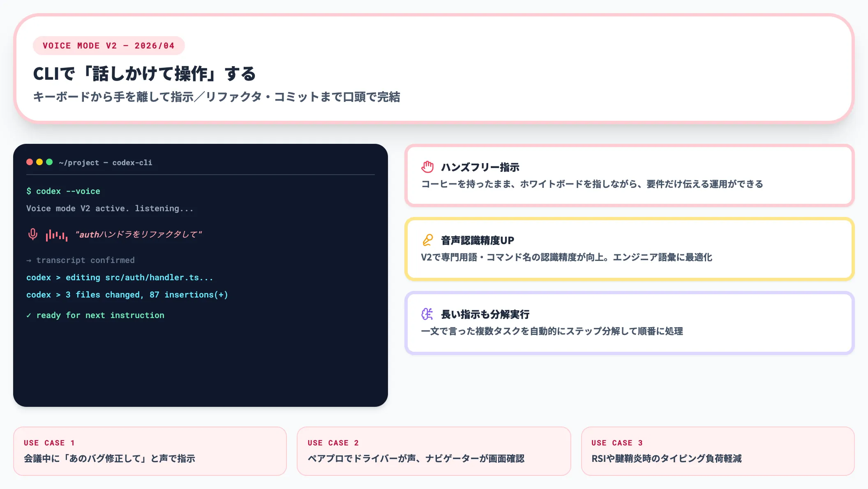Click the microphone icon in the terminal

(32, 234)
